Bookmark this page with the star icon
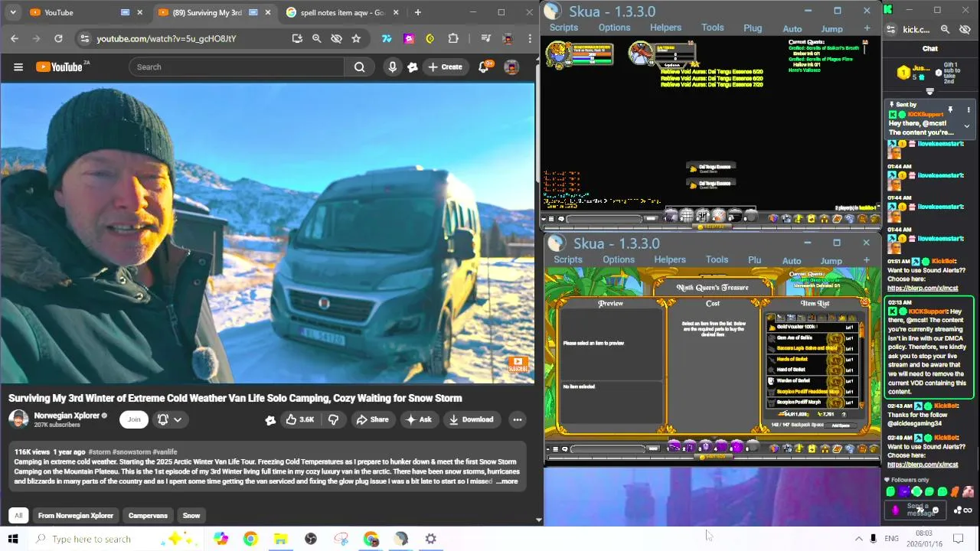Viewport: 980px width, 551px height. coord(356,38)
